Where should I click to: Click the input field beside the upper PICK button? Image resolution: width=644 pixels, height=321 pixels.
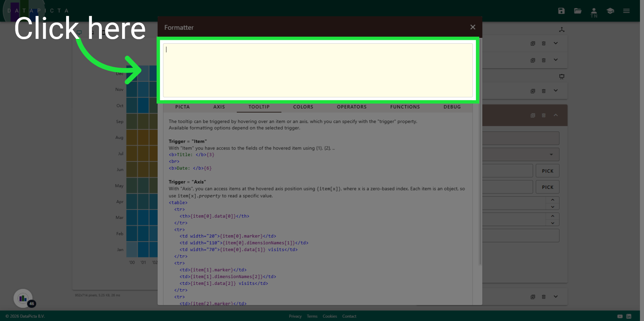pyautogui.click(x=507, y=171)
